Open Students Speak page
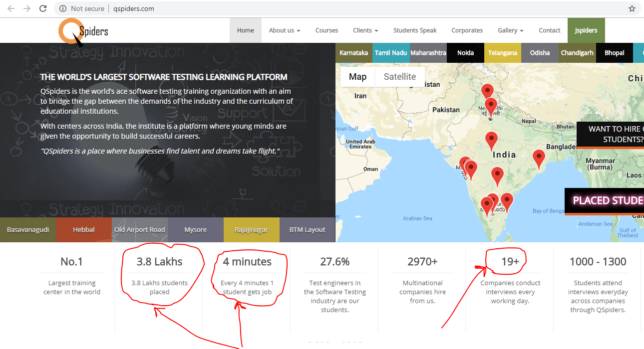Screen dimensions: 644x349 pos(415,30)
